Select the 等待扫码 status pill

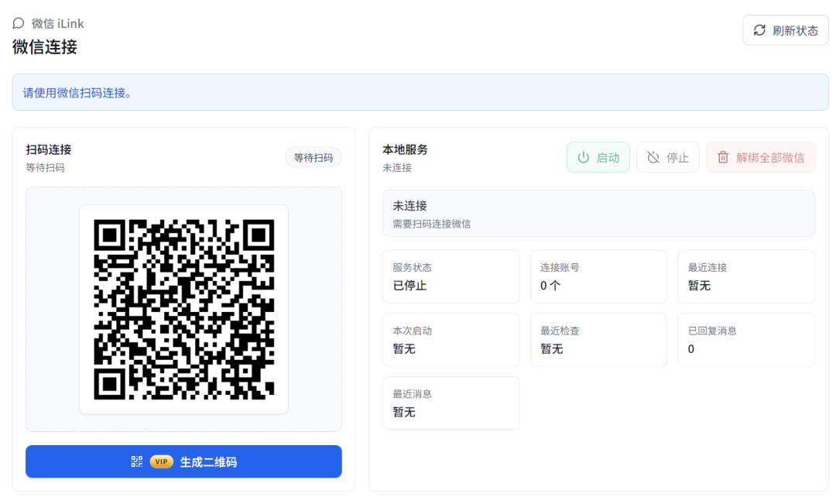(313, 158)
